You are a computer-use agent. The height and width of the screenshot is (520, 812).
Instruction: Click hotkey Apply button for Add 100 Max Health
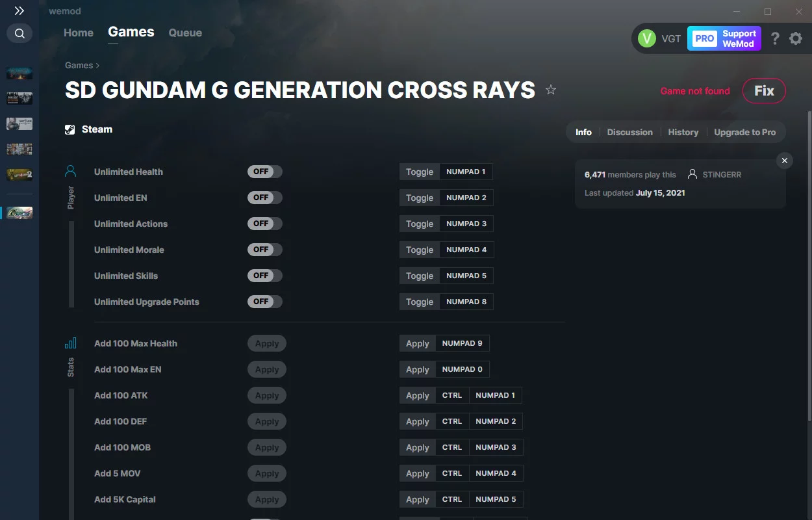pos(418,343)
